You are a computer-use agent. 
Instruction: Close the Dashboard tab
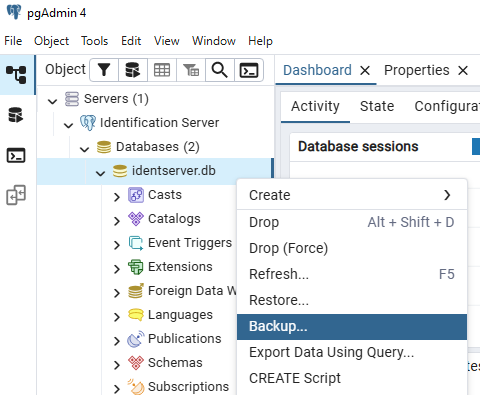365,70
